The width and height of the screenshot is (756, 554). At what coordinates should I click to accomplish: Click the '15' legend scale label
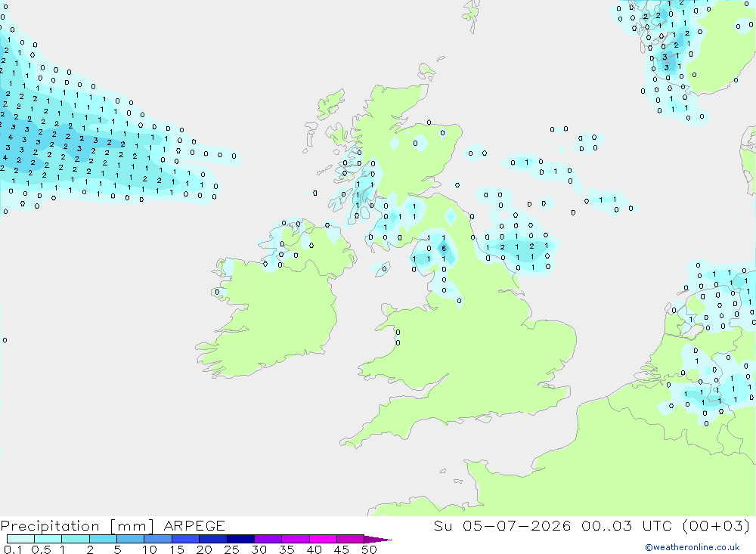point(177,549)
